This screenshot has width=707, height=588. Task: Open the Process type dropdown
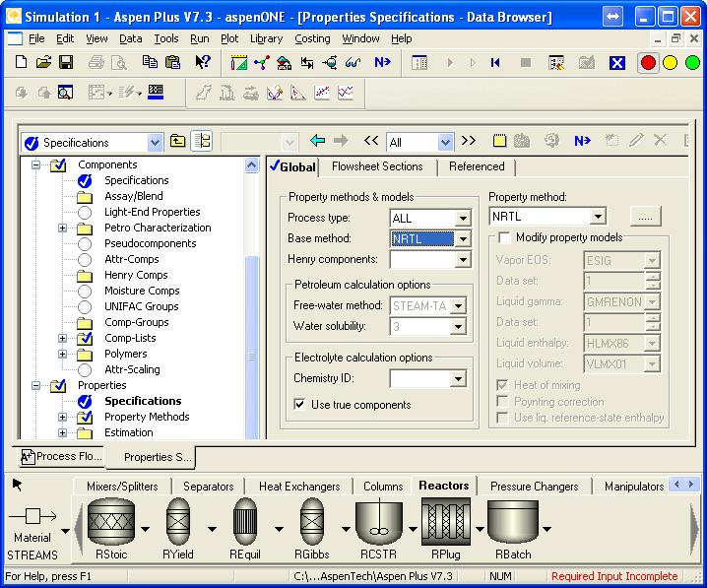(x=463, y=219)
